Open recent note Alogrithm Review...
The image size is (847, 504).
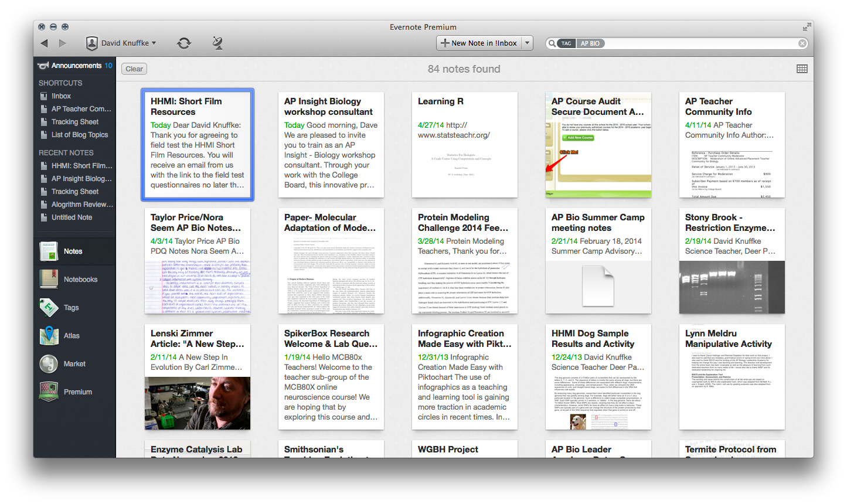pyautogui.click(x=82, y=205)
